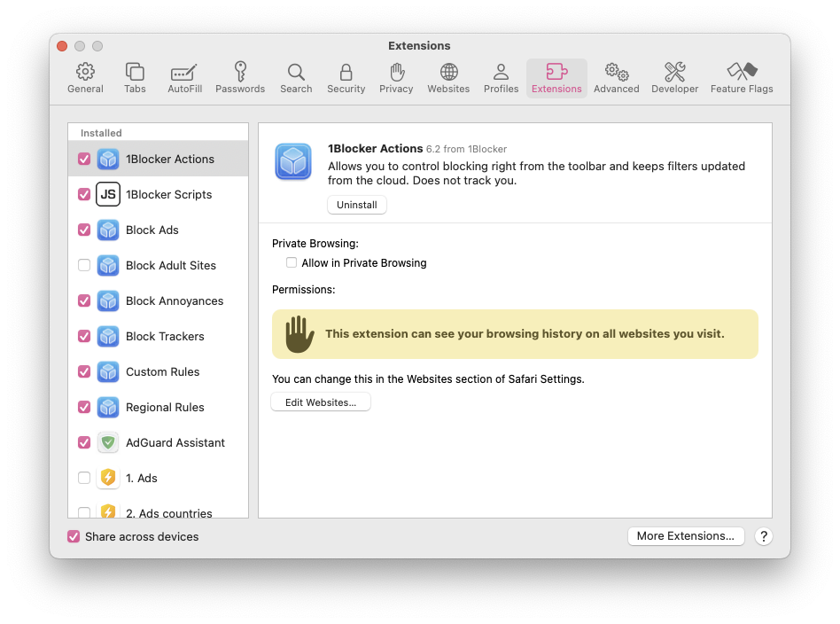Disable the Block Trackers extension

click(84, 336)
